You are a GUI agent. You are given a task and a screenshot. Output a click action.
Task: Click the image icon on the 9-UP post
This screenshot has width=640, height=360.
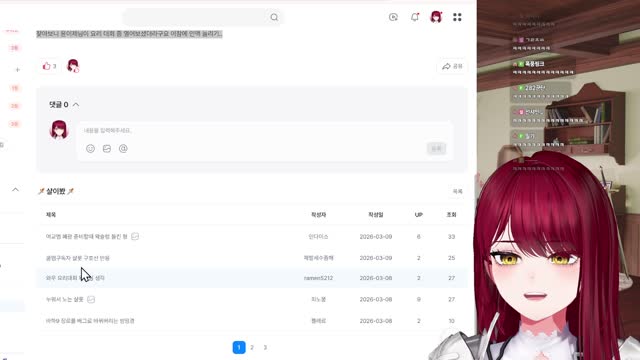pos(91,299)
